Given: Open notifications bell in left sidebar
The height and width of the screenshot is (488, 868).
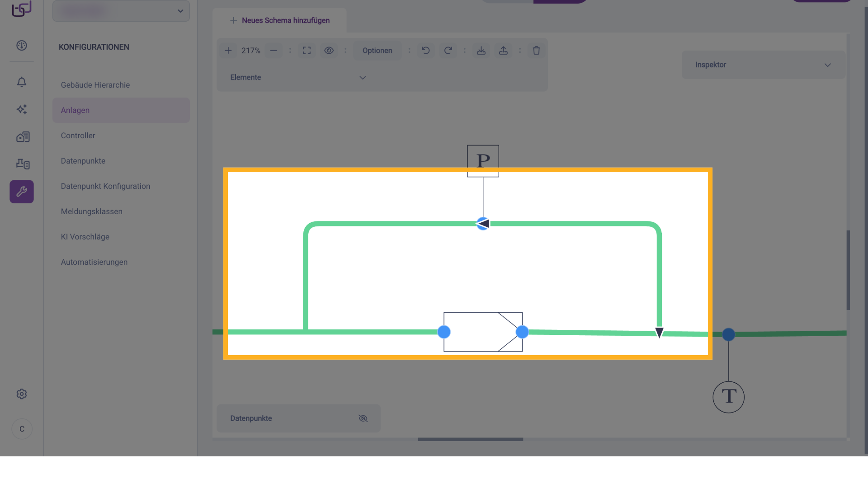Looking at the screenshot, I should pyautogui.click(x=22, y=82).
